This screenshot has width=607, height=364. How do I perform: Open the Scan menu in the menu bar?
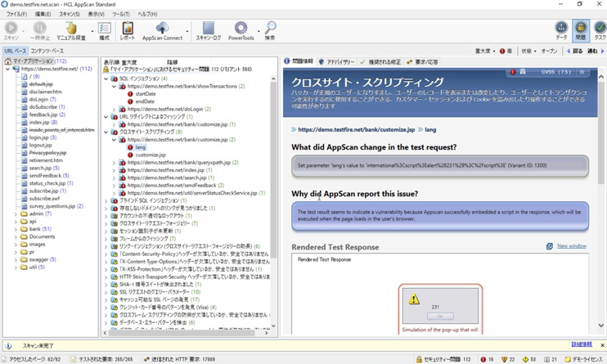coord(70,14)
